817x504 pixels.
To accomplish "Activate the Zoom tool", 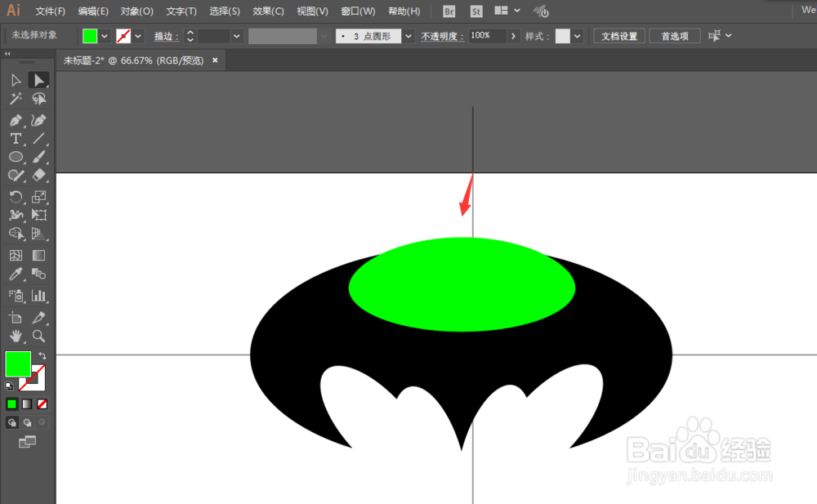I will [38, 336].
